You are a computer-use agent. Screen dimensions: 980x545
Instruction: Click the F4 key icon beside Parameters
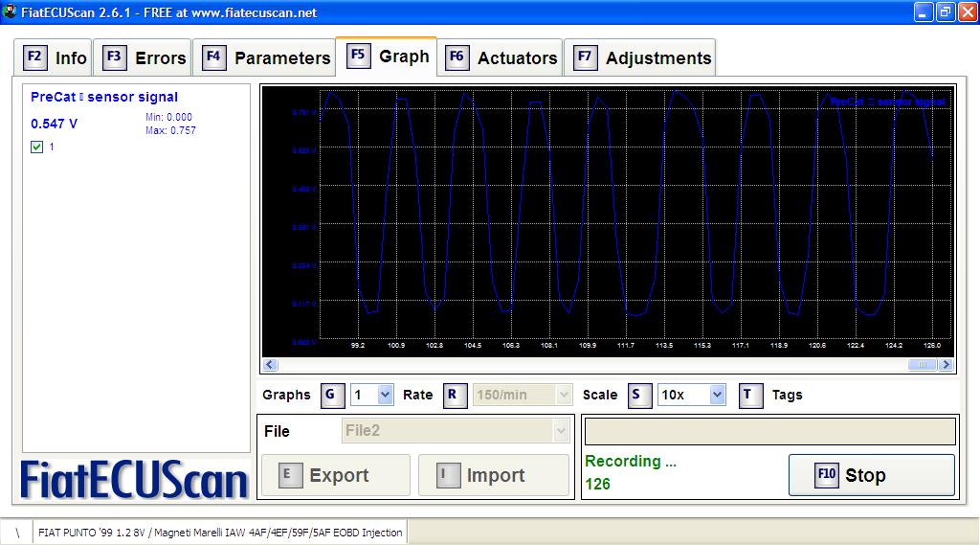[x=213, y=57]
